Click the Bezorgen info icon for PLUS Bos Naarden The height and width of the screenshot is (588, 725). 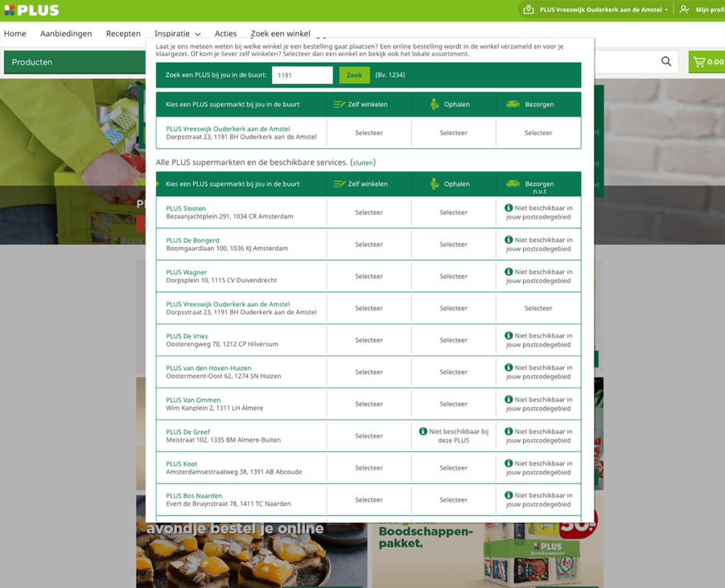pos(508,495)
